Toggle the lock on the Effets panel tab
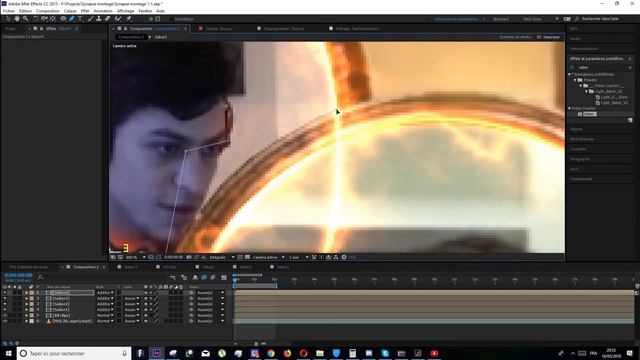Screen dimensions: 640x360 (x=41, y=29)
